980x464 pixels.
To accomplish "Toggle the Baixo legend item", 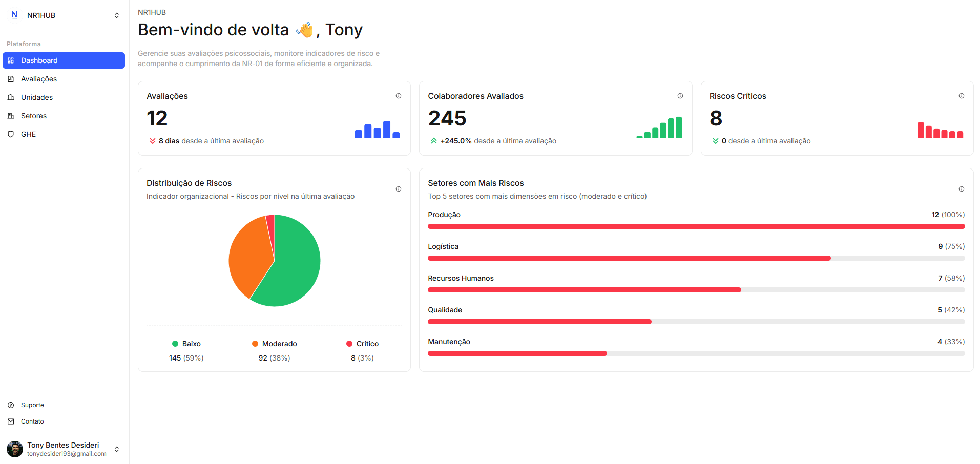I will [x=186, y=344].
